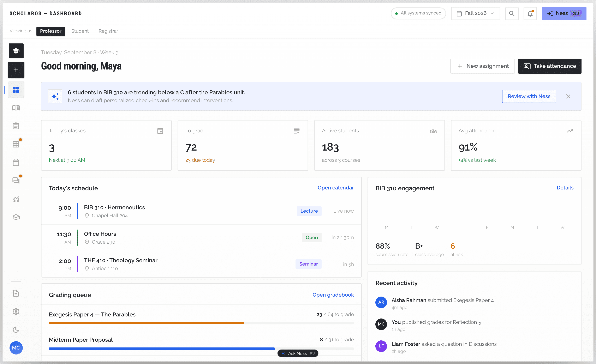Switch view to Student
The width and height of the screenshot is (596, 364).
(80, 31)
